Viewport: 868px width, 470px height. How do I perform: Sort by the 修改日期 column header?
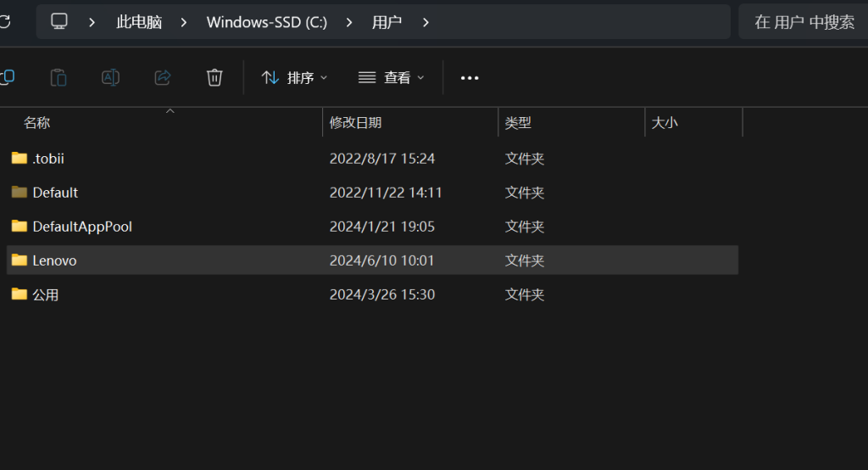click(356, 123)
